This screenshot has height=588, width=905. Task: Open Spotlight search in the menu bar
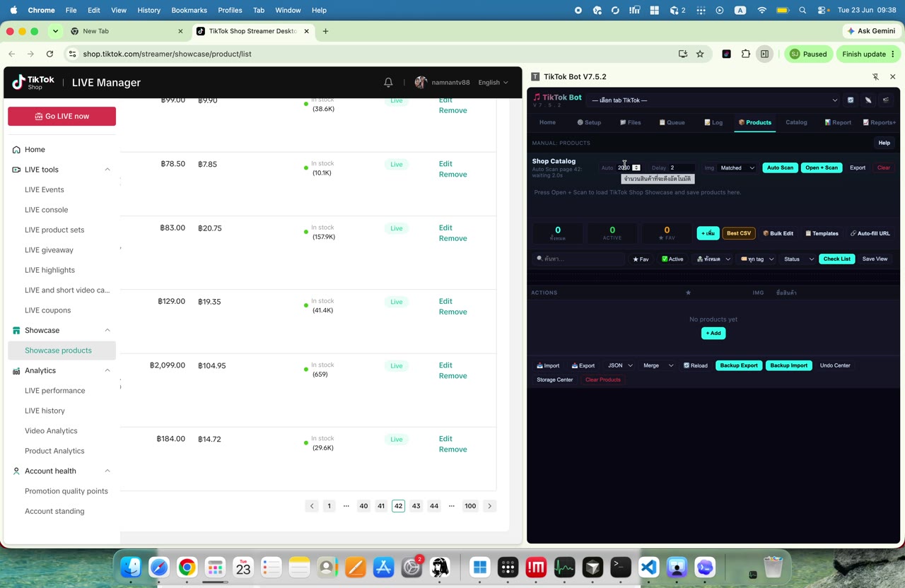click(x=802, y=11)
